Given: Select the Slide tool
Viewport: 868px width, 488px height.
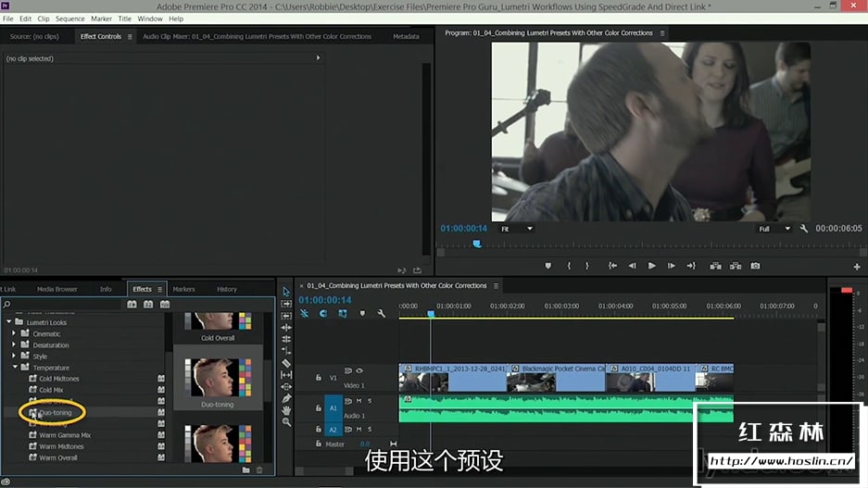Looking at the screenshot, I should [286, 386].
